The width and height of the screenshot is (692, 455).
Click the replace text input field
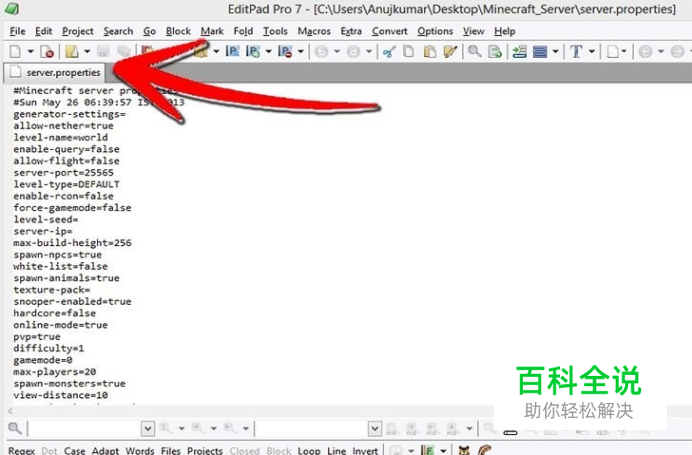(x=312, y=428)
